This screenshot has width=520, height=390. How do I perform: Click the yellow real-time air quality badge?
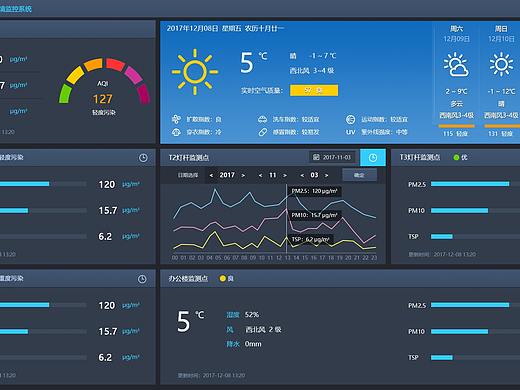tap(314, 90)
